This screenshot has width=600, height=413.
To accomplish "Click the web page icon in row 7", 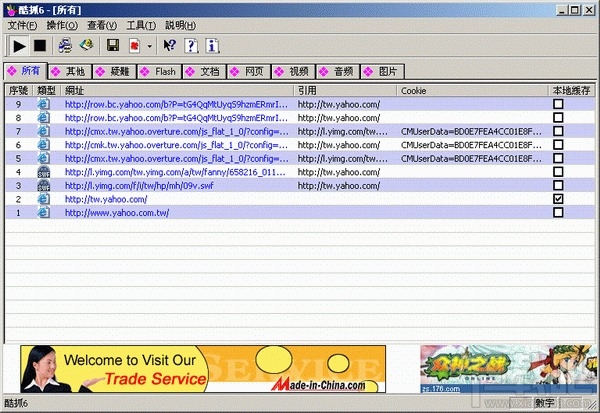I will 44,131.
